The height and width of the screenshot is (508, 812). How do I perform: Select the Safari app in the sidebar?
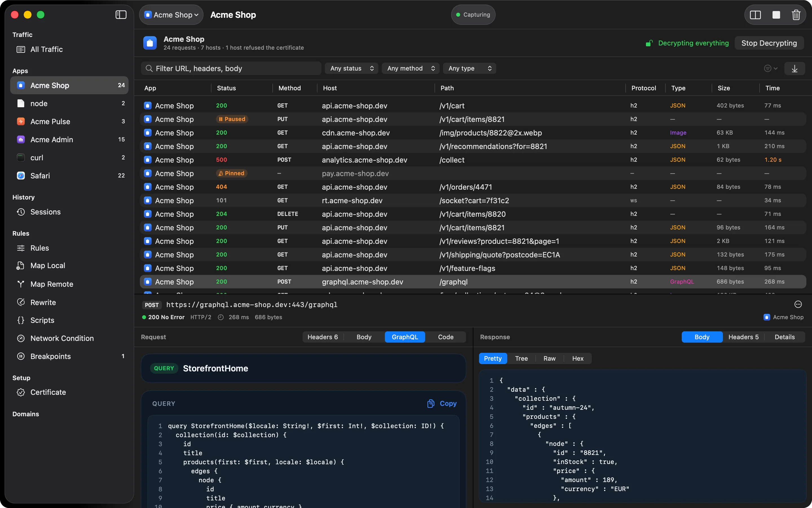(x=69, y=175)
